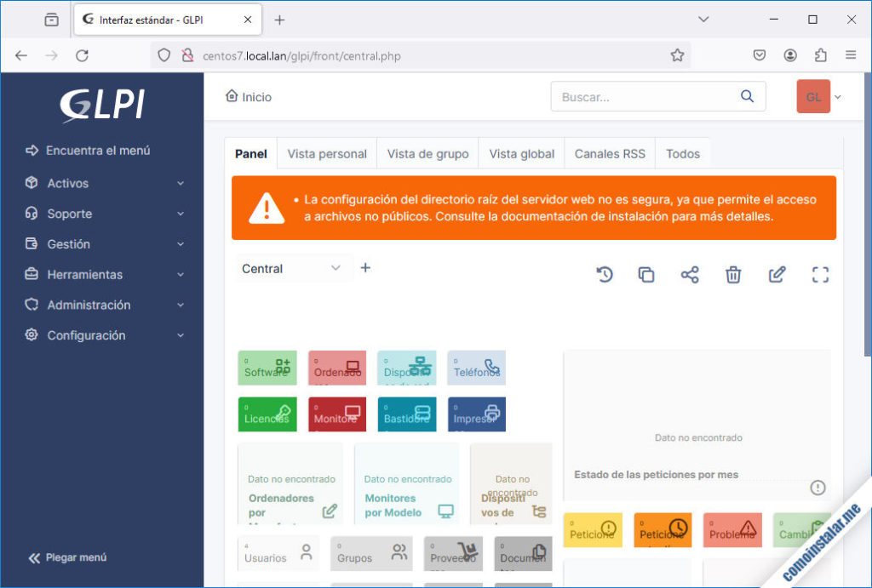Open the Central dashboard selector
The width and height of the screenshot is (872, 588).
(x=293, y=268)
